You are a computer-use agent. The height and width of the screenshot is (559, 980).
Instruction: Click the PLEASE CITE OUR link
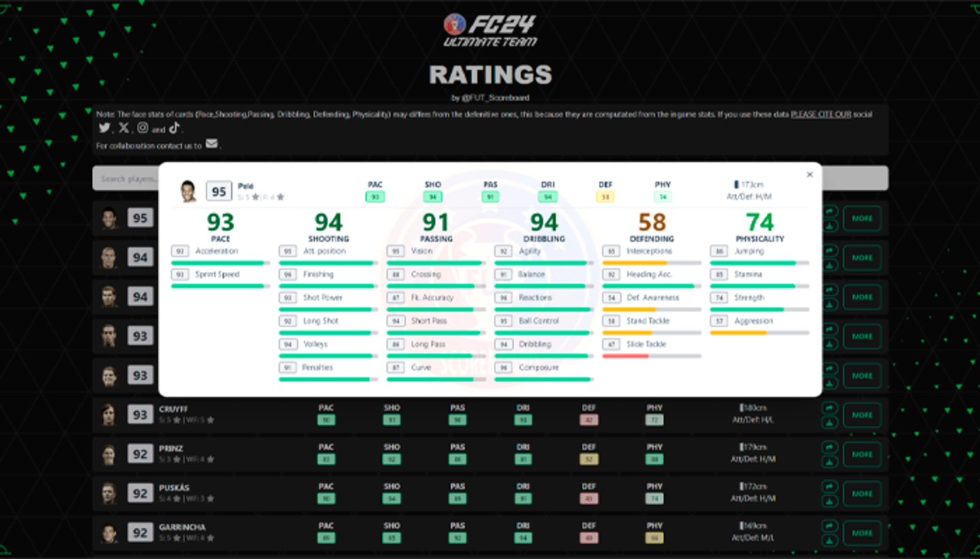[821, 114]
